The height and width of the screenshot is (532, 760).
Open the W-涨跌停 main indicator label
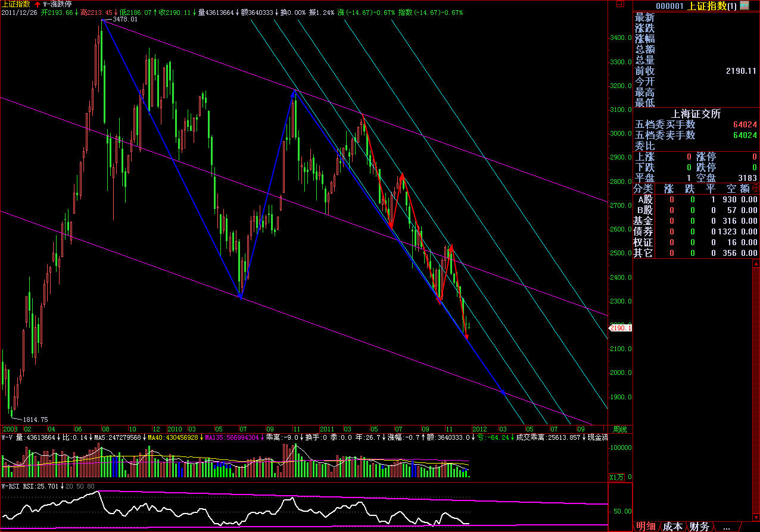pyautogui.click(x=57, y=4)
